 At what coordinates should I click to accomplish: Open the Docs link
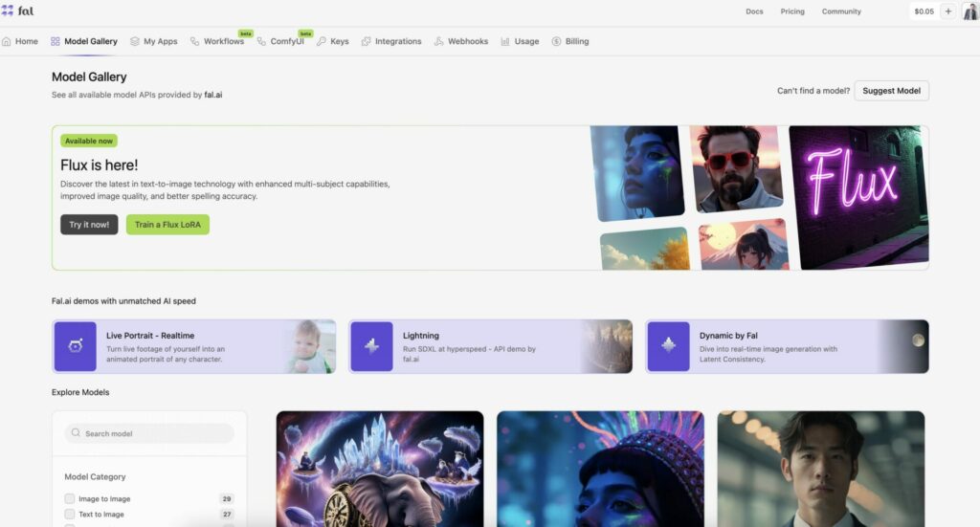click(754, 11)
